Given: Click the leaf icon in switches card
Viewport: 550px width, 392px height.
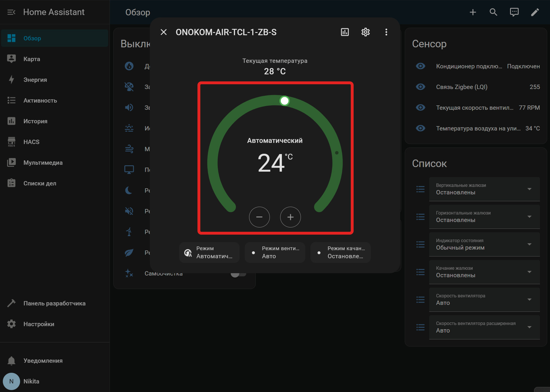Looking at the screenshot, I should tap(129, 253).
